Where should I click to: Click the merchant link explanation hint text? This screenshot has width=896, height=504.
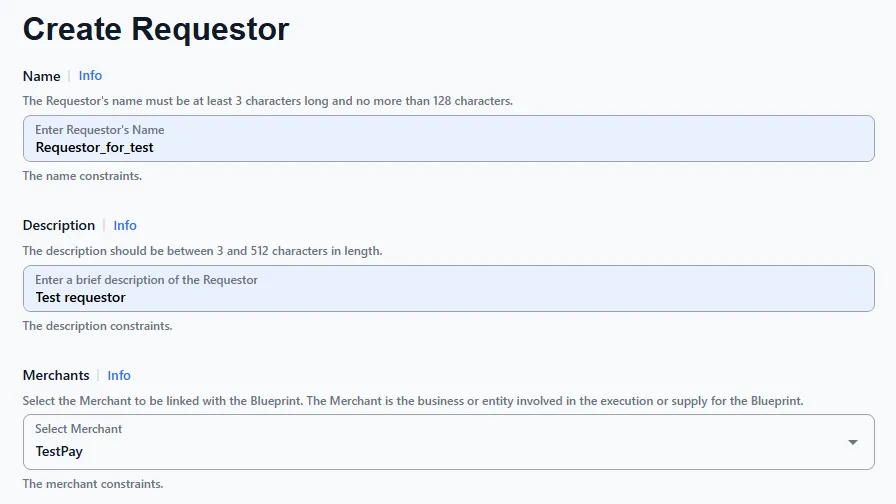[413, 401]
